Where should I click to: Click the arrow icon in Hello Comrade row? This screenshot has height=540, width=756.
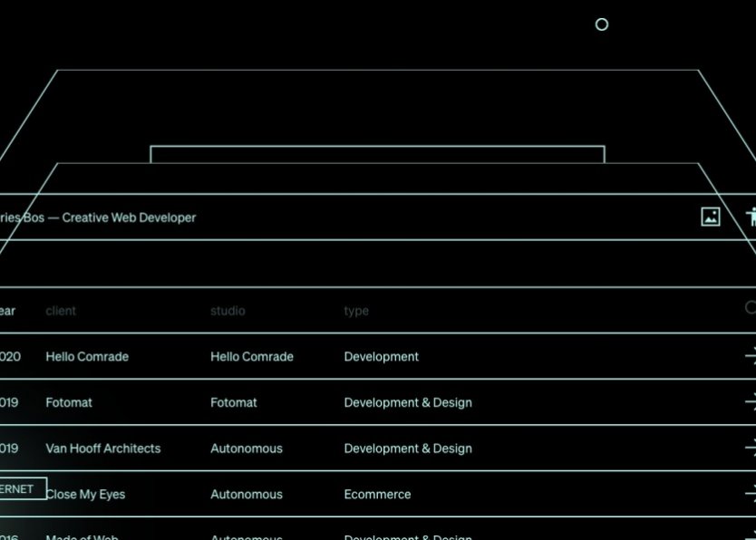[750, 357]
